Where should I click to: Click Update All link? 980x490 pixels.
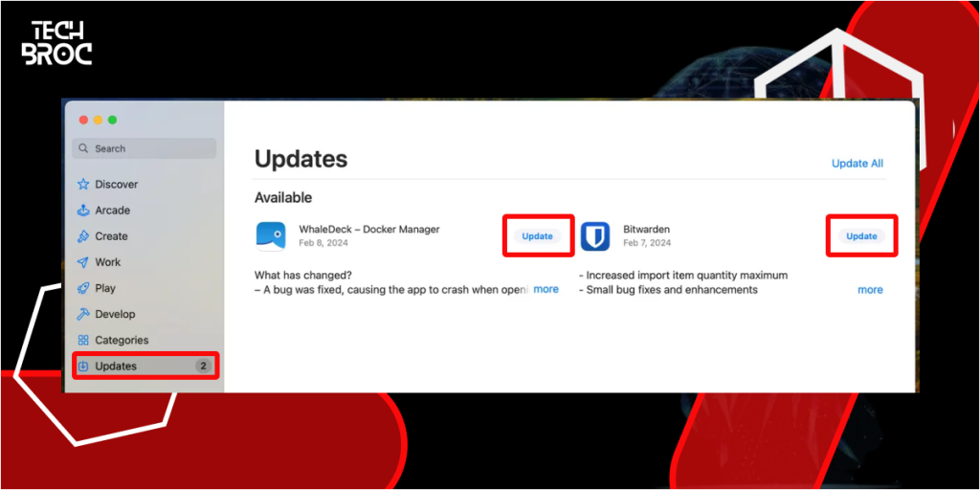[857, 163]
